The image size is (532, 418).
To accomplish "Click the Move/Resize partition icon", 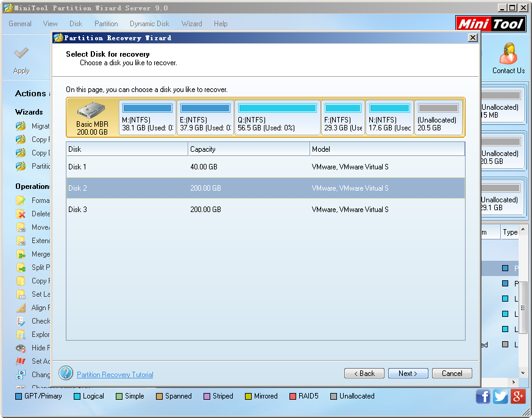I will [21, 227].
